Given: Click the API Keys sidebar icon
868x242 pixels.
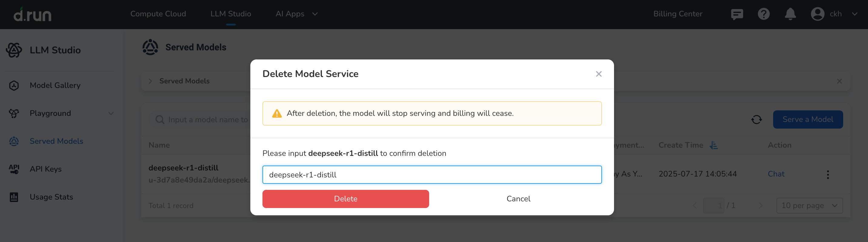Looking at the screenshot, I should point(14,169).
